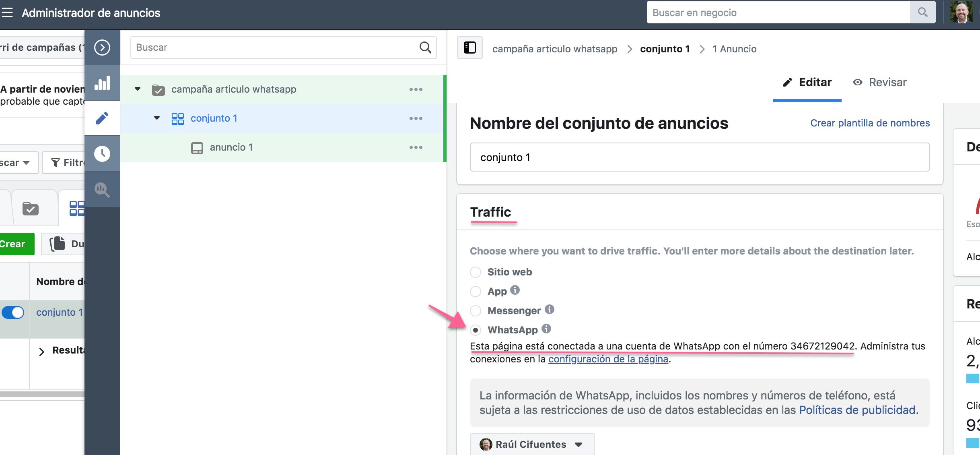Switch to ad sets grid tab icon
This screenshot has height=455, width=980.
(x=76, y=208)
